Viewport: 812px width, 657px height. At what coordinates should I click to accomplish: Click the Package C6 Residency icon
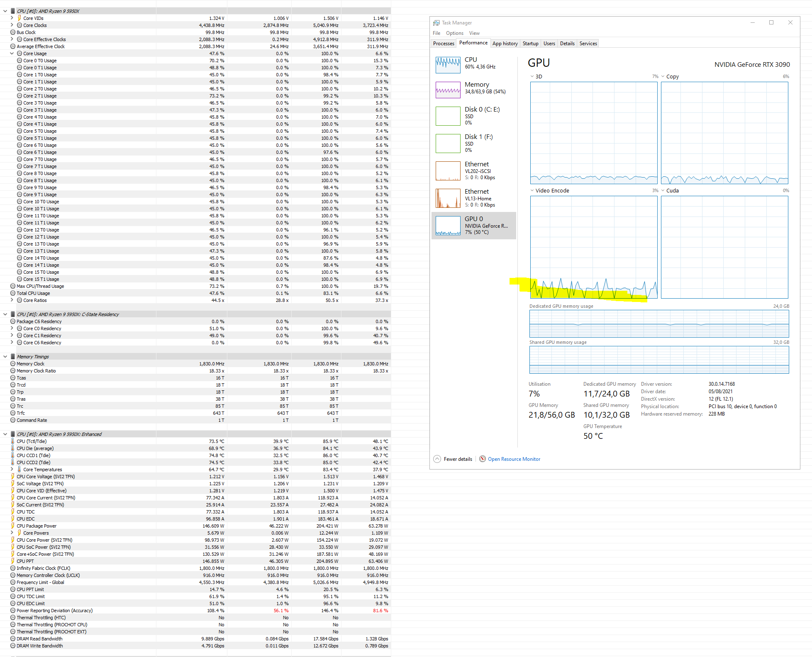13,321
